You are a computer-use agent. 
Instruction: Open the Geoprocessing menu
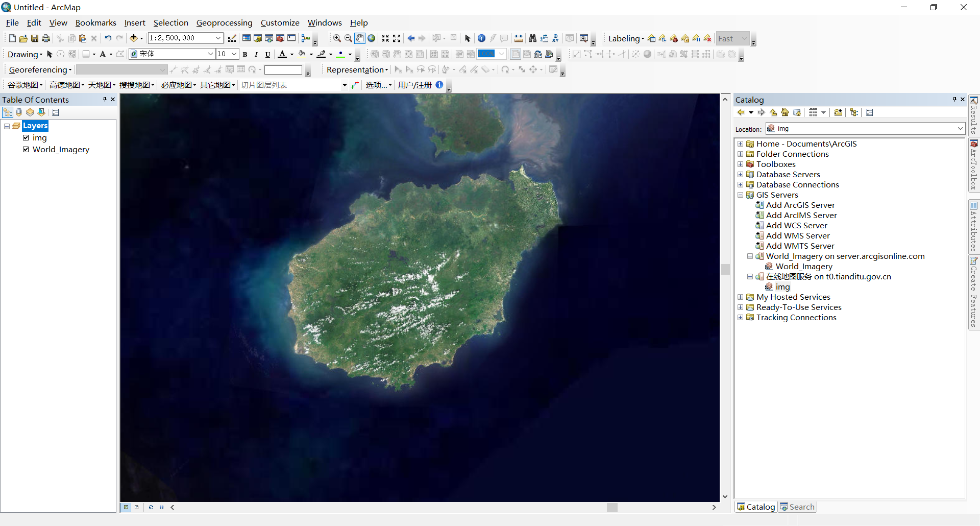(224, 22)
